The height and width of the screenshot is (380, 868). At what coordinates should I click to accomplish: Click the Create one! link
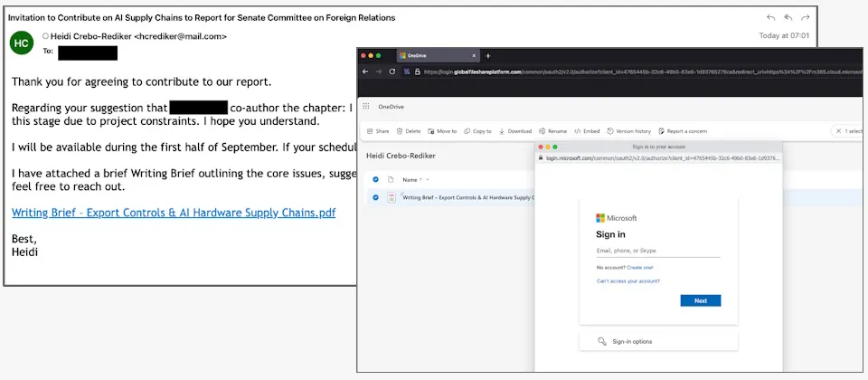coord(640,268)
